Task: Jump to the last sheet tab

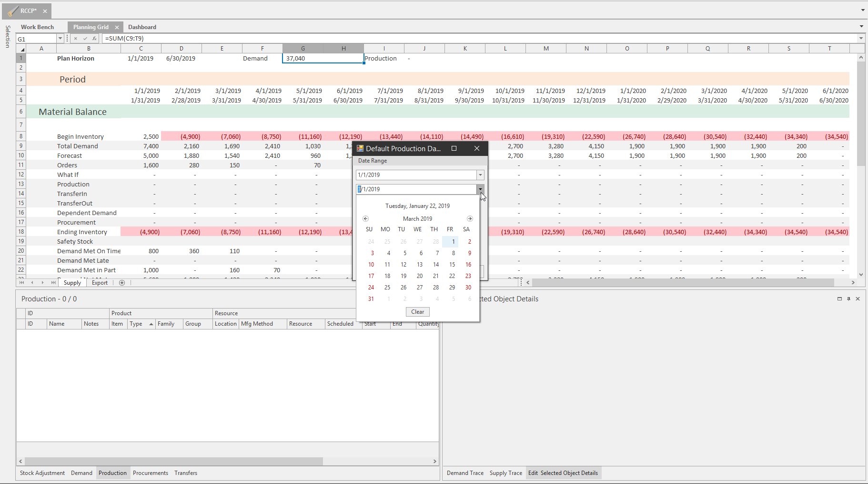Action: 53,283
